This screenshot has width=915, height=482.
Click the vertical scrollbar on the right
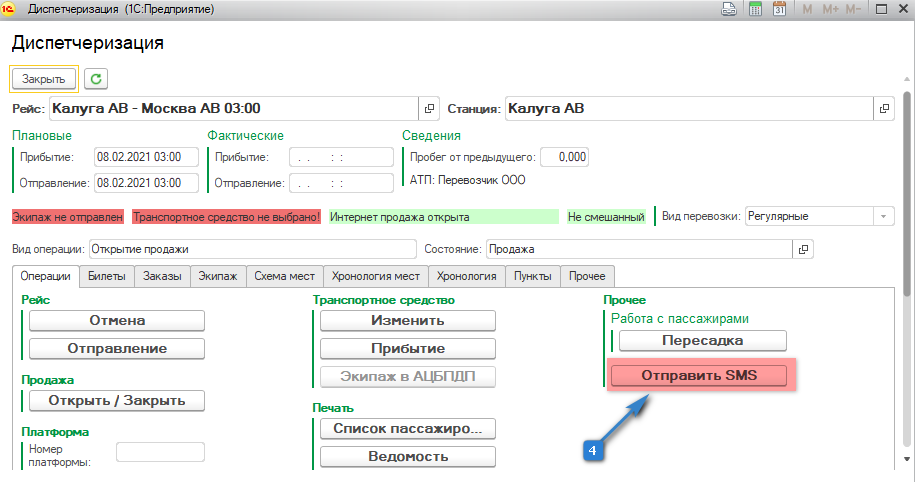click(x=907, y=300)
